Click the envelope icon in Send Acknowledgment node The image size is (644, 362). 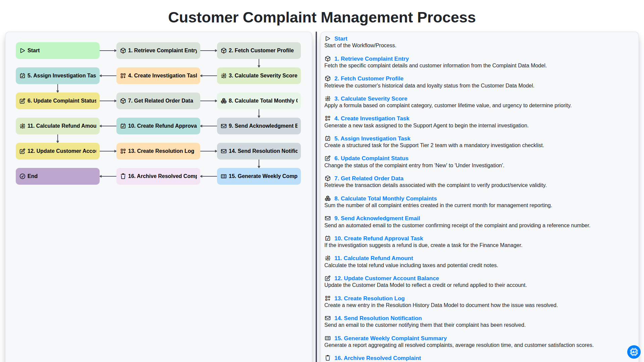(224, 126)
